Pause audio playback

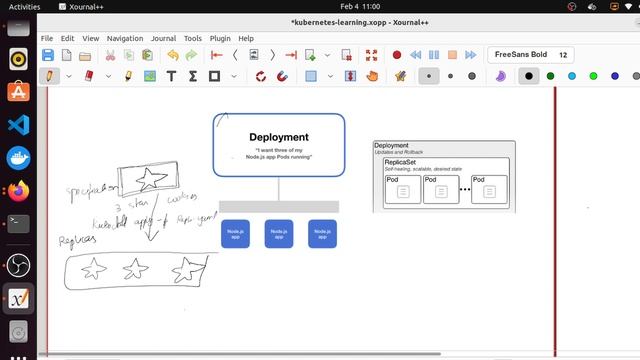pyautogui.click(x=434, y=55)
